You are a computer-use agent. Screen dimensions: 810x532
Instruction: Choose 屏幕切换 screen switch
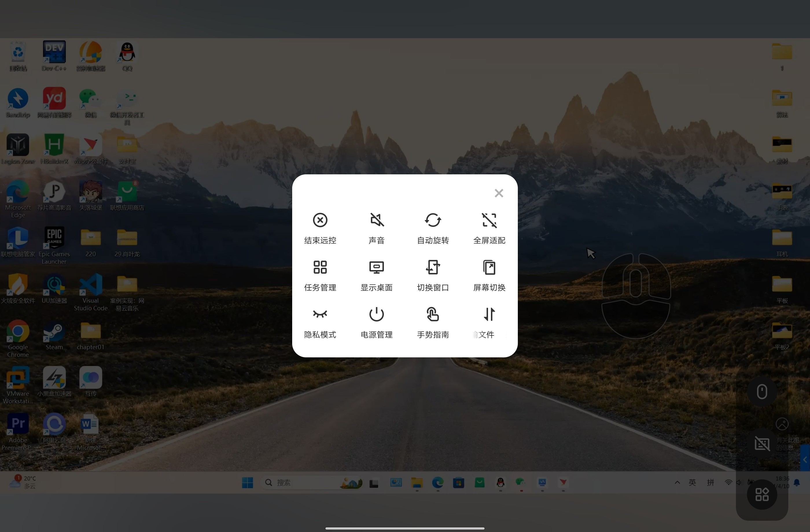coord(489,275)
